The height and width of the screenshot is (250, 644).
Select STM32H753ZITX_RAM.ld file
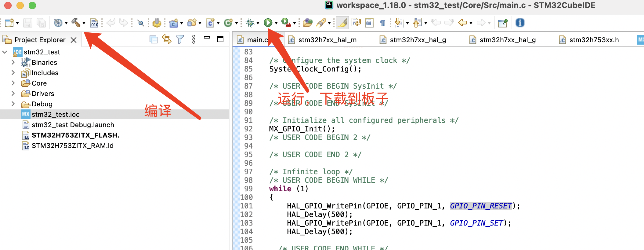point(72,145)
